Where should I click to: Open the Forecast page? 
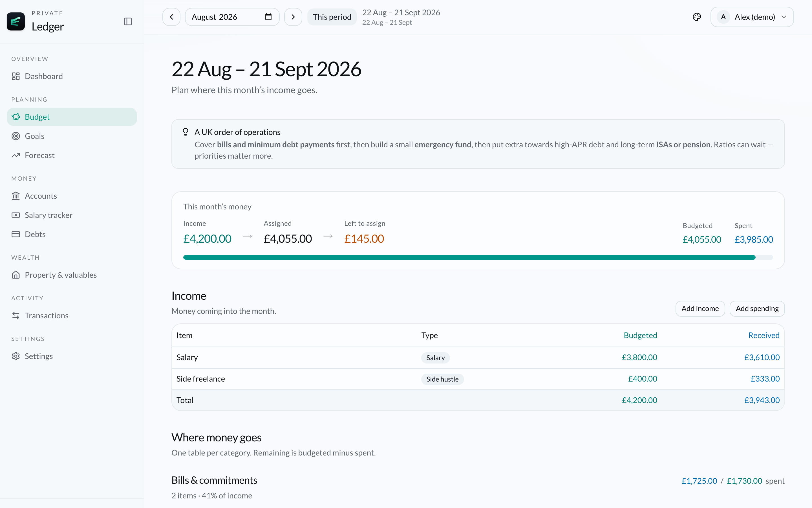tap(72, 155)
